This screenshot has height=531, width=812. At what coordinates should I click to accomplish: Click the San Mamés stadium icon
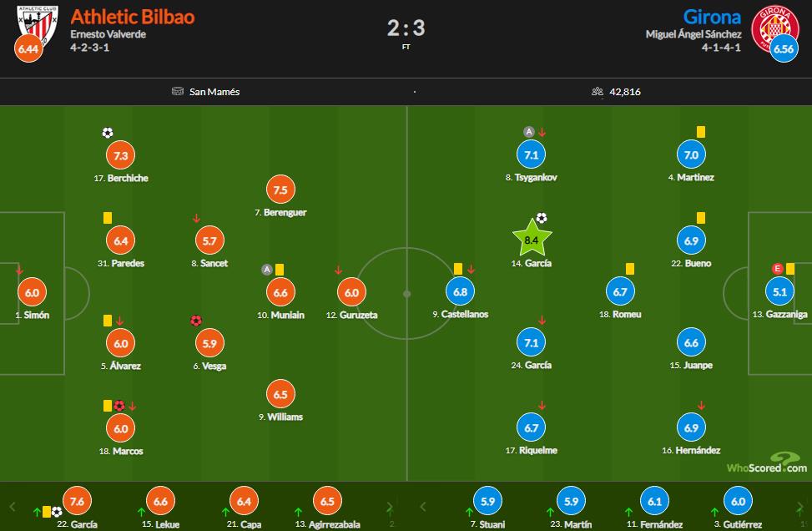click(178, 92)
